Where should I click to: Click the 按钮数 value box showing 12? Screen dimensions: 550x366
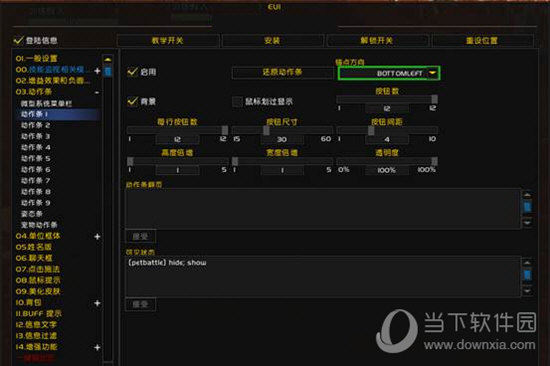pos(387,108)
